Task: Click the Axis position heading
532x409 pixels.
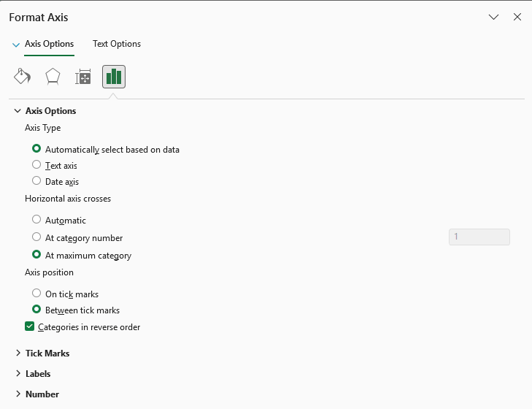Action: click(x=49, y=272)
